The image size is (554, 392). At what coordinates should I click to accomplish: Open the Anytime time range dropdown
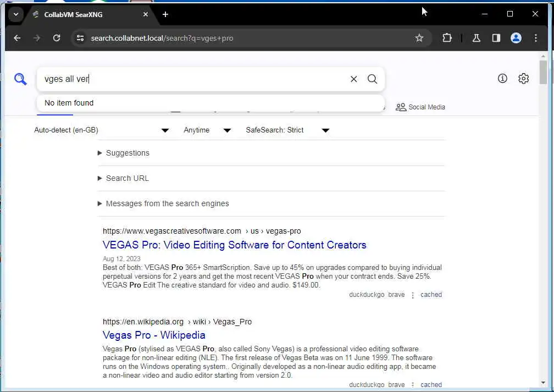[x=207, y=130]
